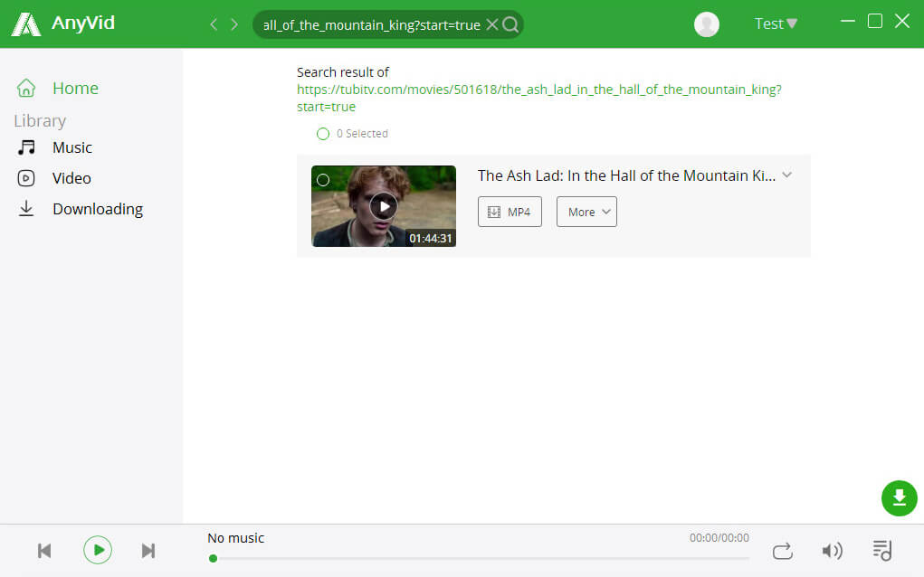Viewport: 924px width, 577px height.
Task: Click the No music track label
Action: [235, 538]
